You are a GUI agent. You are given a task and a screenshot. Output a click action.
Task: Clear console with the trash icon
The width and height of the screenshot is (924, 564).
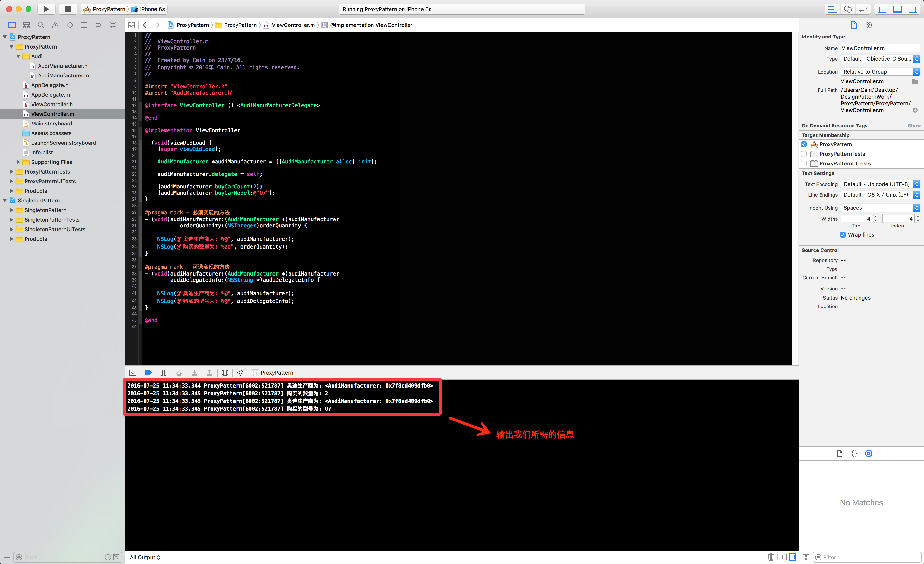tap(770, 557)
